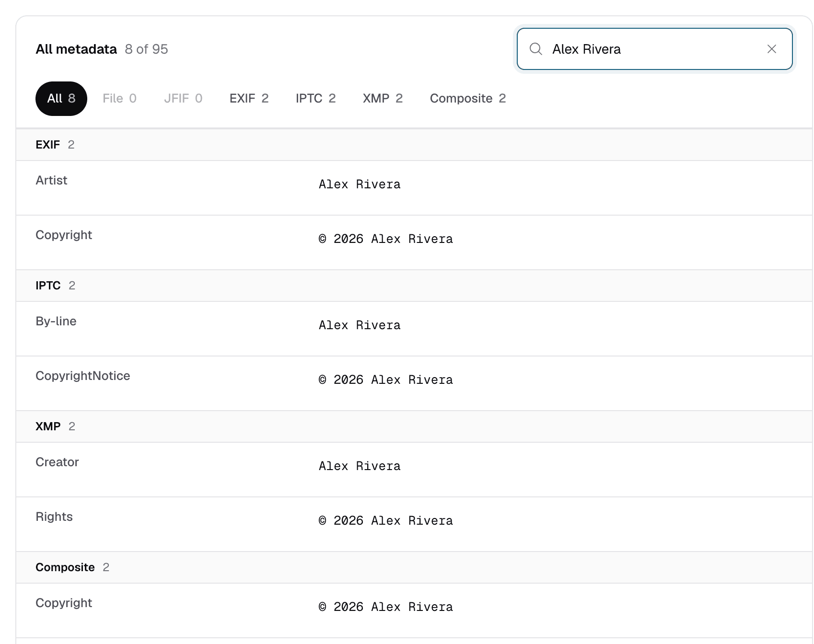Click the magnifier search icon

point(536,49)
